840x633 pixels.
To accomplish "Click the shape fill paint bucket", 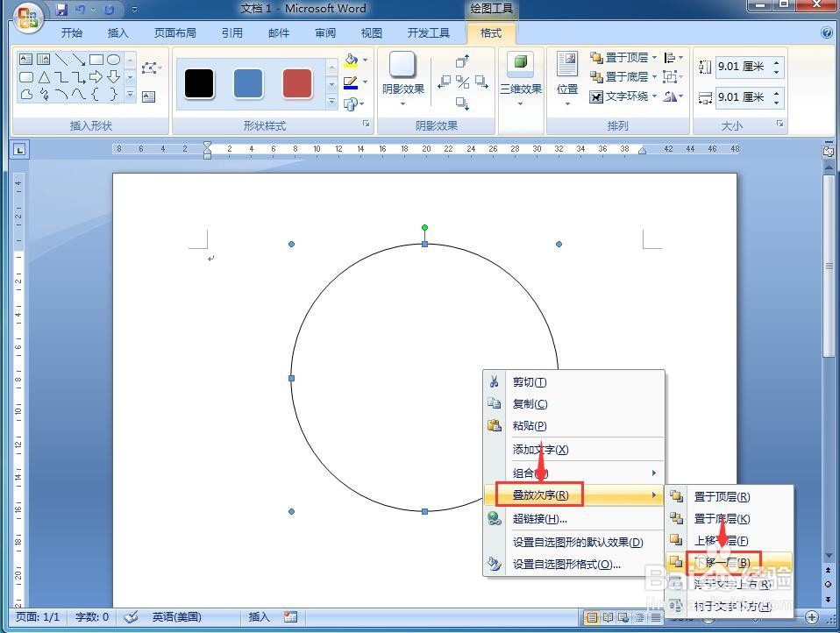I will pos(352,60).
